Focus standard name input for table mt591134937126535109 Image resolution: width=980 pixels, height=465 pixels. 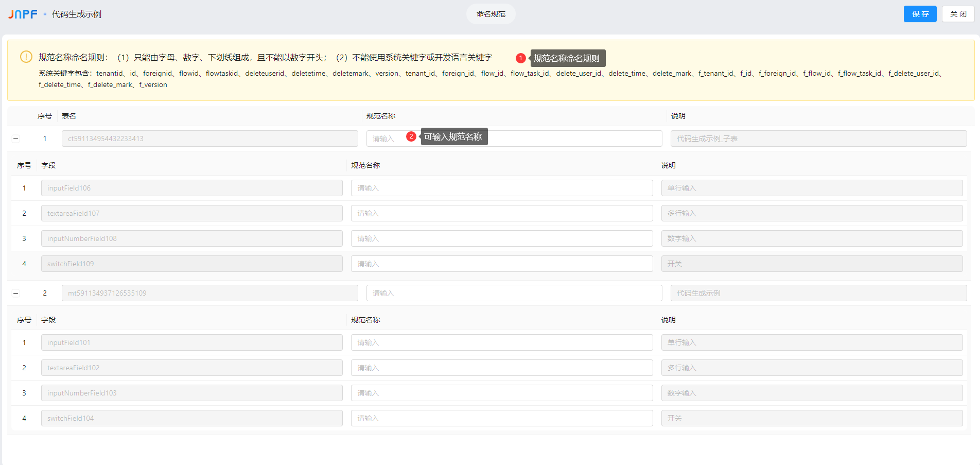coord(514,293)
